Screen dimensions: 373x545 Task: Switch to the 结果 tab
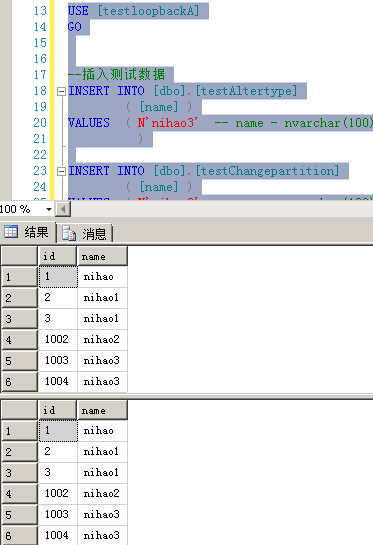tap(27, 232)
